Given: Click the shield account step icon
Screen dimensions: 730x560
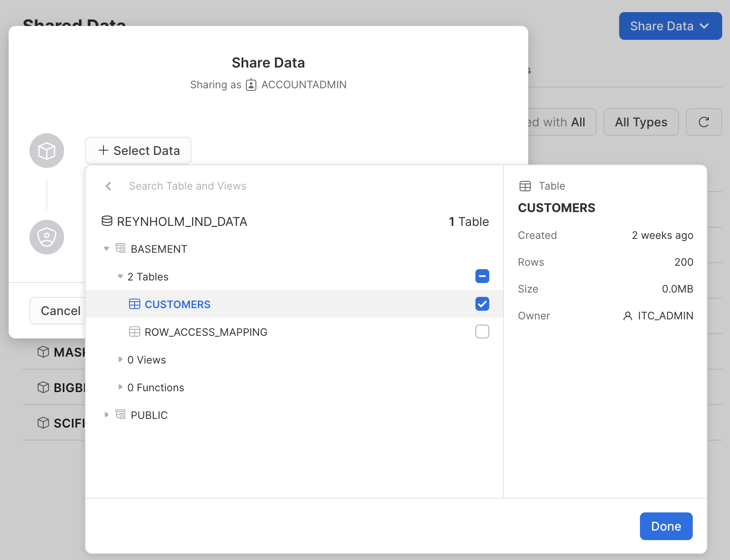Looking at the screenshot, I should [47, 237].
